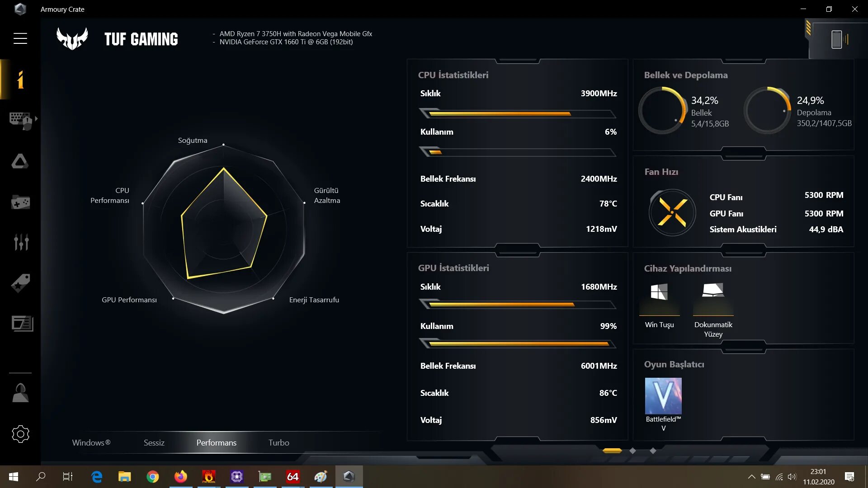Show hidden system tray icons
This screenshot has height=488, width=868.
pos(751,477)
